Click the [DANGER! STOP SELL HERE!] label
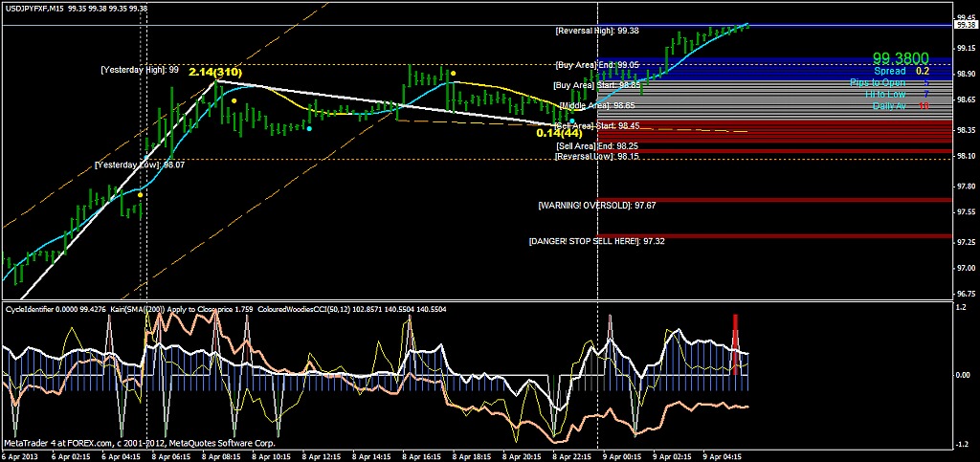The image size is (980, 462). point(583,241)
